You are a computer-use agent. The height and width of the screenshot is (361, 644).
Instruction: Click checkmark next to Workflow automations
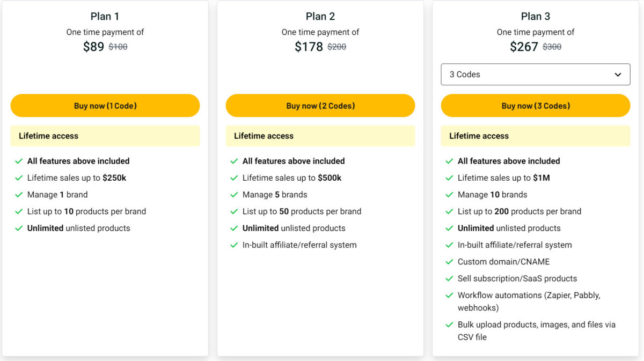tap(449, 296)
